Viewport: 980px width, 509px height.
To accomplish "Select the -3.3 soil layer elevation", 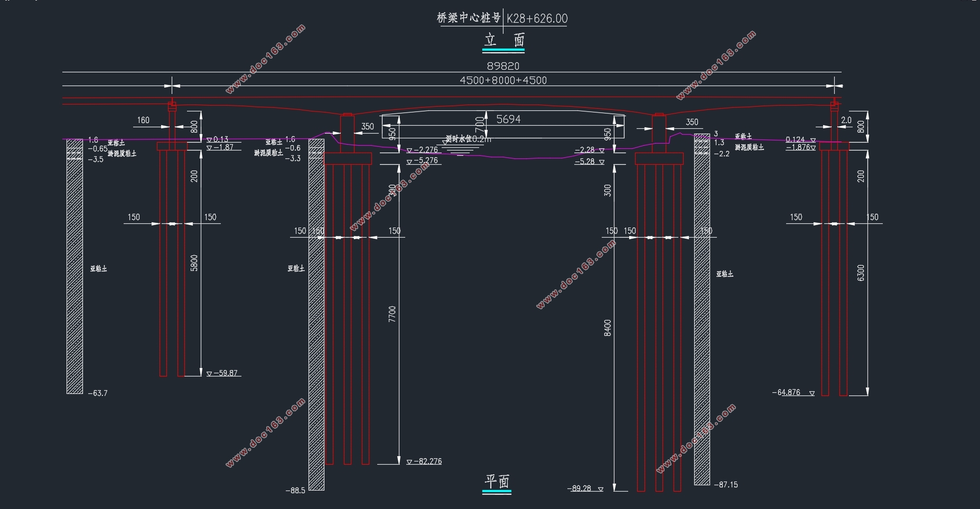I will [x=293, y=158].
